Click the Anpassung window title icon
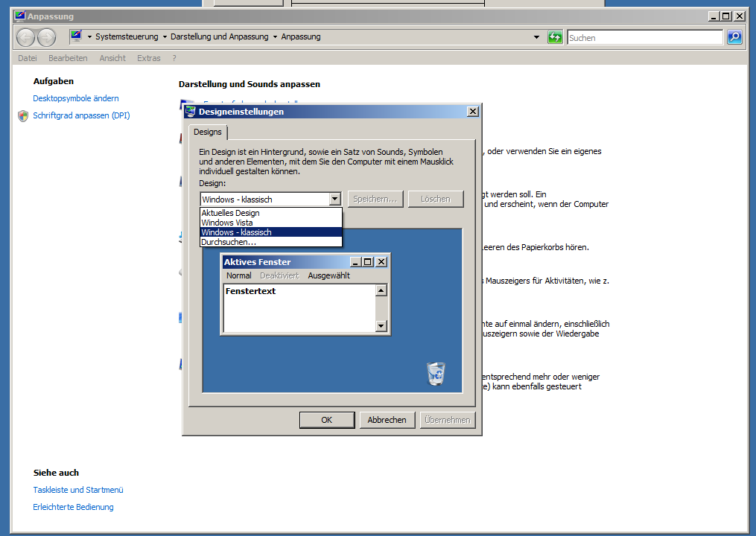The image size is (756, 536). (20, 16)
